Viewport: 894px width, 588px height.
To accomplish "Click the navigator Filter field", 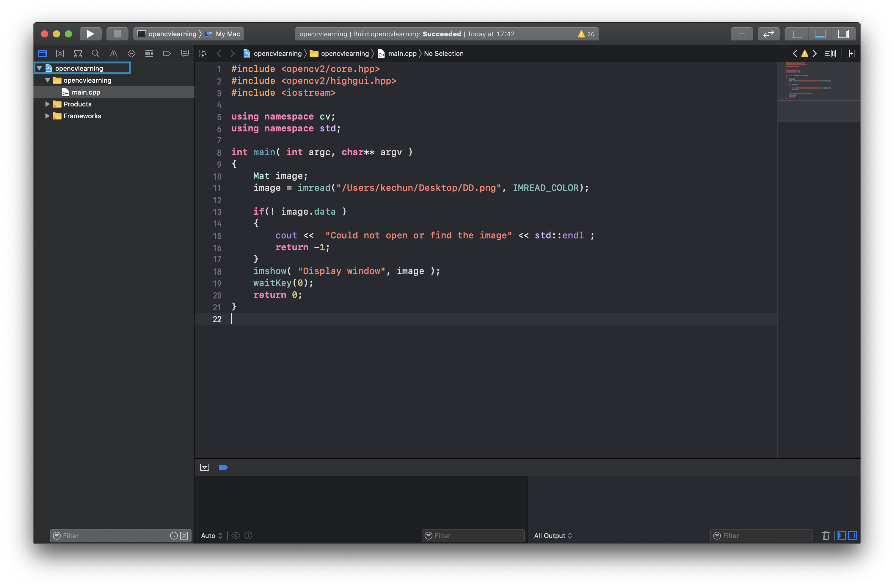I will pyautogui.click(x=113, y=536).
